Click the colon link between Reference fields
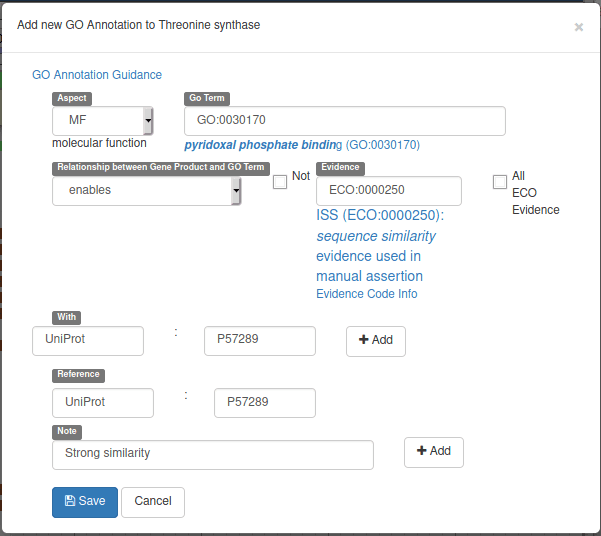This screenshot has width=601, height=536. click(185, 395)
